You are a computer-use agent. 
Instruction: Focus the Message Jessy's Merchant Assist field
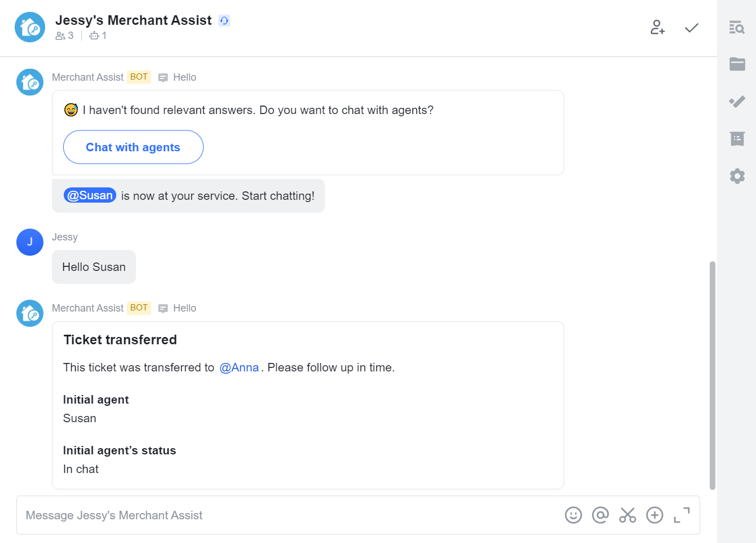[x=282, y=515]
